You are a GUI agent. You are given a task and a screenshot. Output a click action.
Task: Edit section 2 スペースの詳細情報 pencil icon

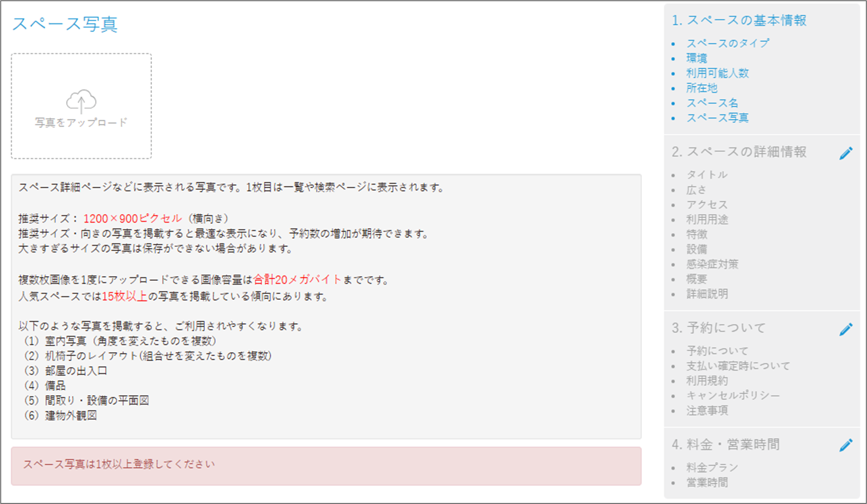pos(846,153)
